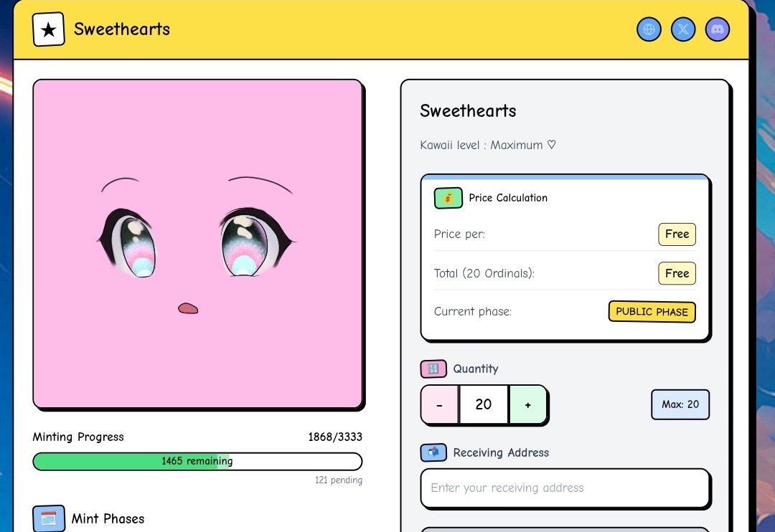The width and height of the screenshot is (775, 532).
Task: Click the 'Price per:' label
Action: pyautogui.click(x=459, y=234)
